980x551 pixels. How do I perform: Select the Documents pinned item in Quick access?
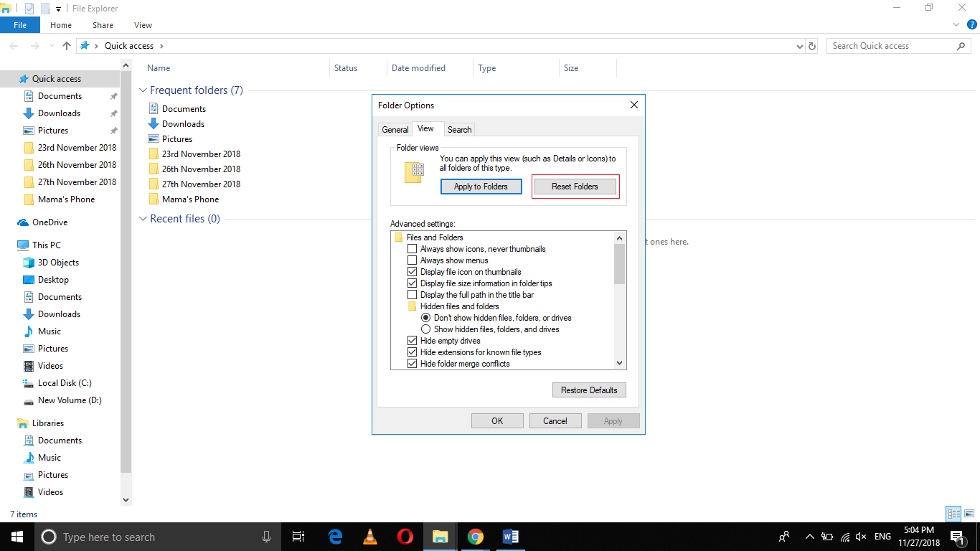[x=60, y=95]
